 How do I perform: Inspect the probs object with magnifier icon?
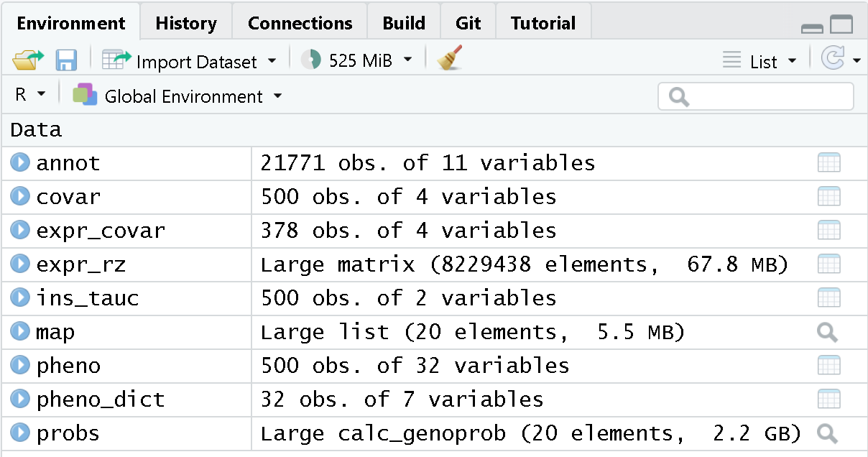[826, 433]
